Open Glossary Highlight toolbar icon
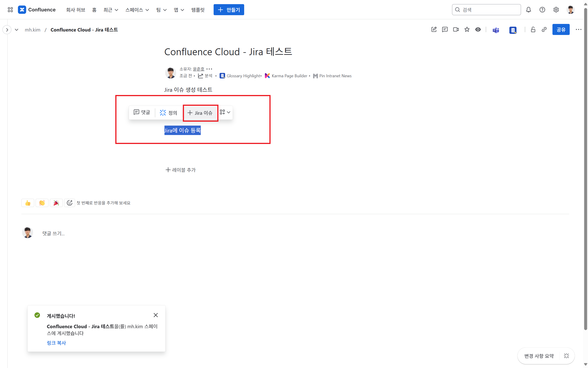 pyautogui.click(x=513, y=30)
